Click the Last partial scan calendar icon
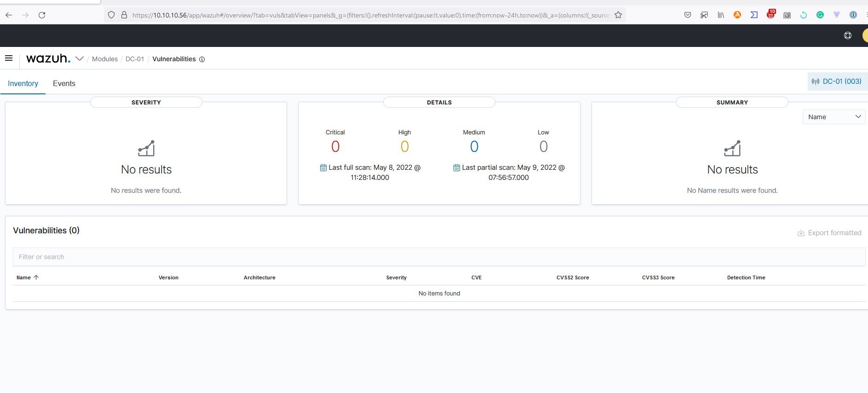The width and height of the screenshot is (868, 393). pos(457,168)
